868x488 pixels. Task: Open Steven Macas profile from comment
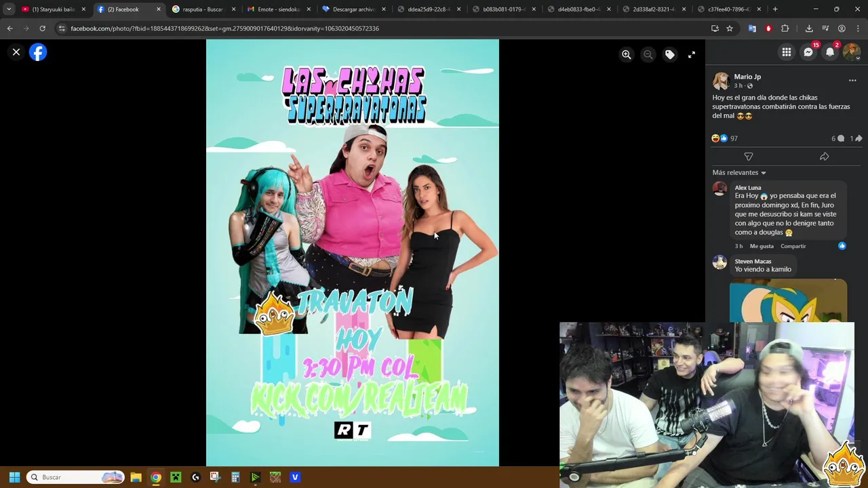click(753, 262)
